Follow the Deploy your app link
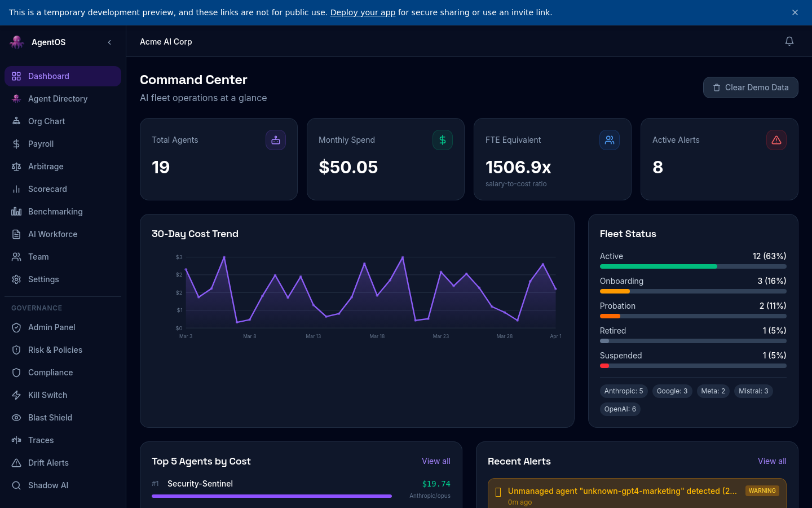This screenshot has width=812, height=508. point(363,12)
